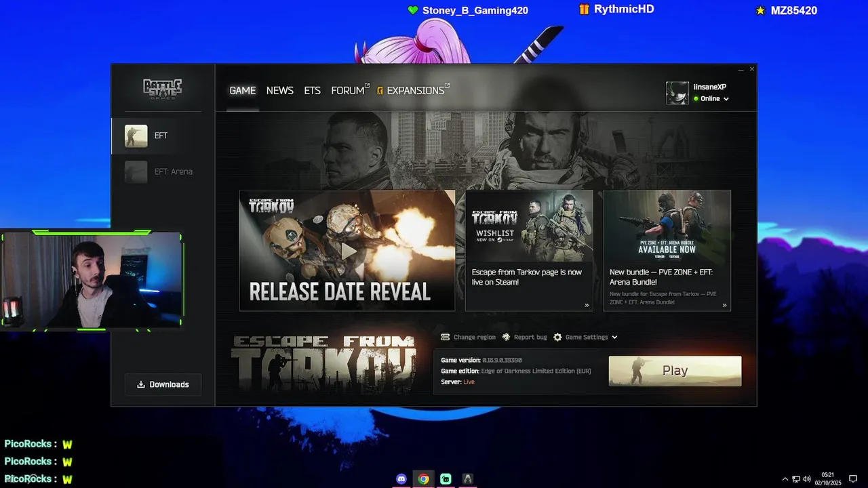Click Report bug
The width and height of the screenshot is (868, 488).
[x=530, y=337]
